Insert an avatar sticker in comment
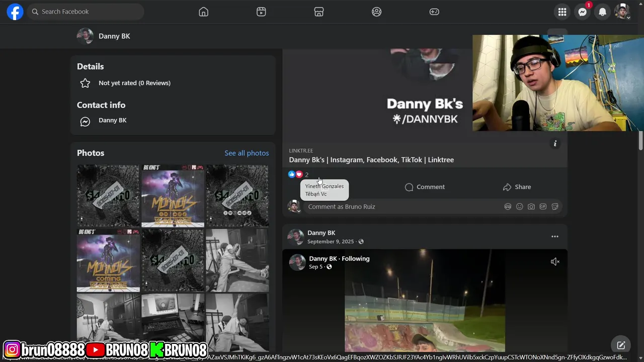Image resolution: width=644 pixels, height=362 pixels. point(508,207)
